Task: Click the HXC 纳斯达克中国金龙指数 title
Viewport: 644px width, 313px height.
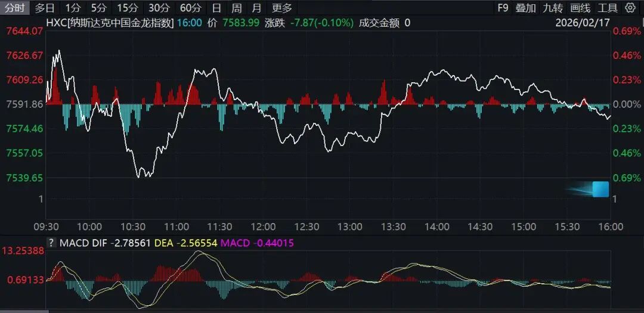Action: [110, 23]
